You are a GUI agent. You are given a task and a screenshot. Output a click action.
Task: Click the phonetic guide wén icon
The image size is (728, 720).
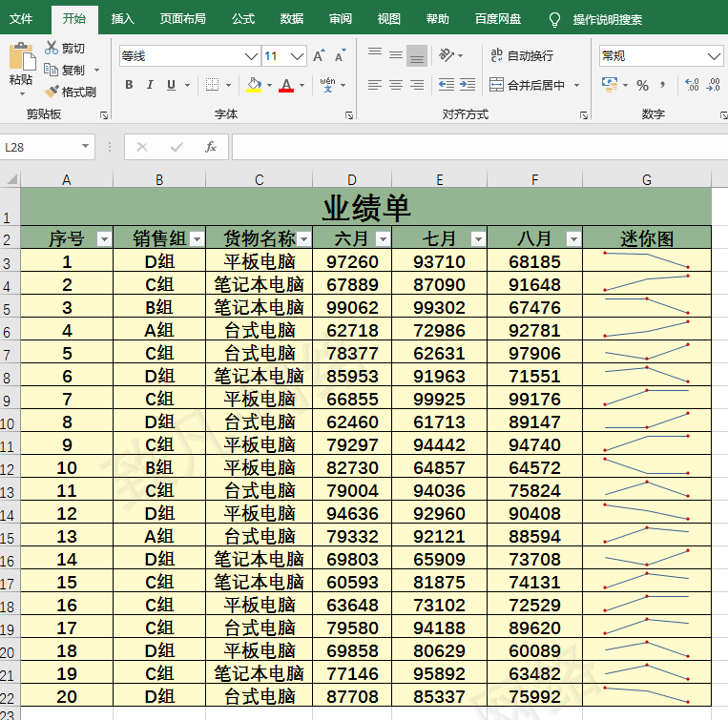[x=327, y=85]
